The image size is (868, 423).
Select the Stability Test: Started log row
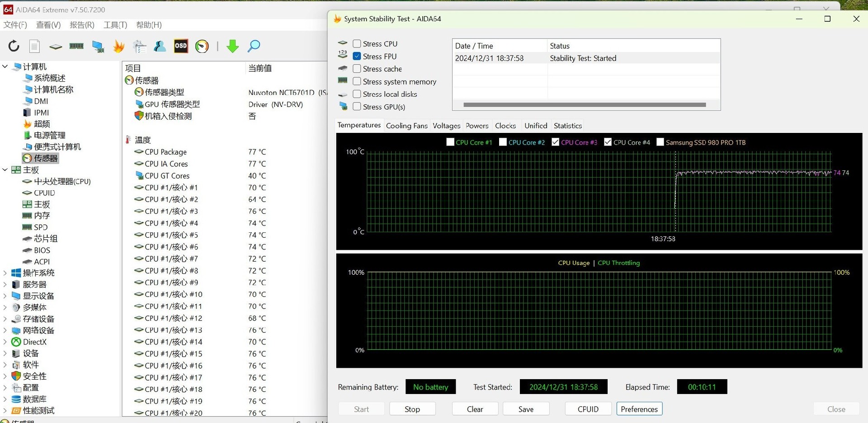click(x=586, y=58)
